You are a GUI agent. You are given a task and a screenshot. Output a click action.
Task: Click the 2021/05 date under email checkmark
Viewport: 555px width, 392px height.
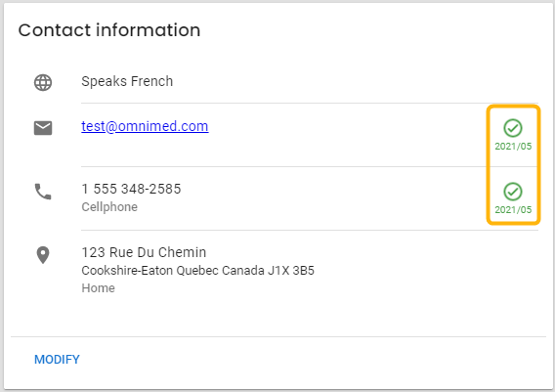513,147
